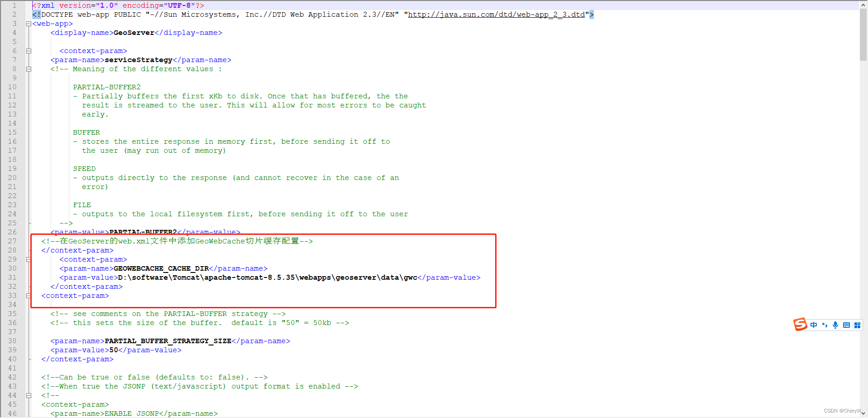Click the param-value 50 on line 39

(114, 350)
